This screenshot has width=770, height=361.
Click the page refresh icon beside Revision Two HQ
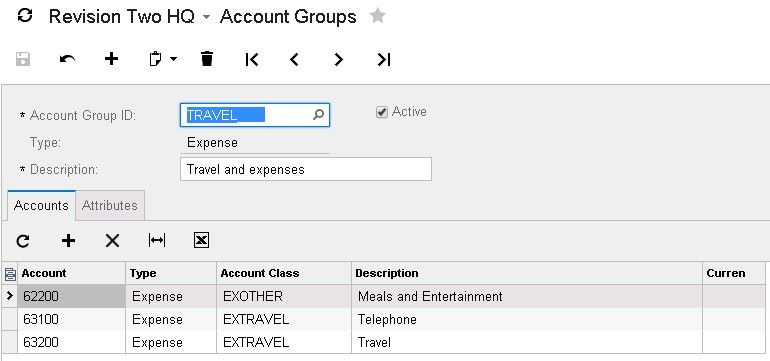pos(25,16)
